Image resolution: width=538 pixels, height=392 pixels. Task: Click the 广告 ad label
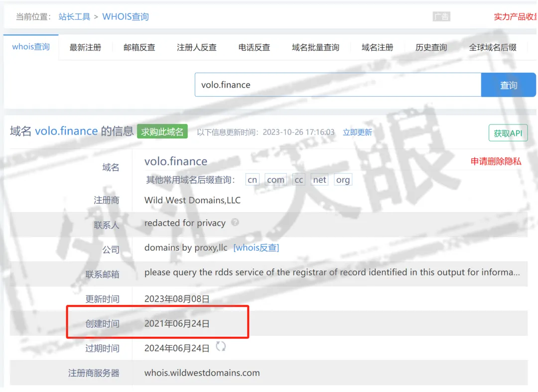pos(441,16)
